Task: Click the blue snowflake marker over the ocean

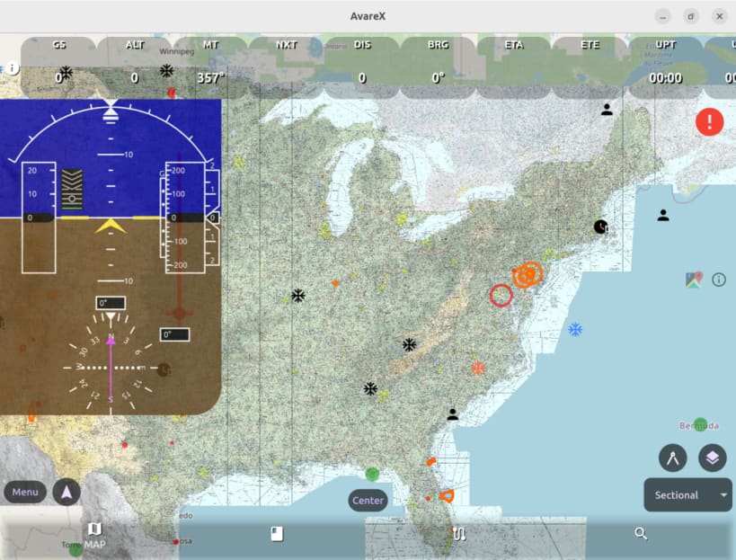Action: tap(575, 330)
